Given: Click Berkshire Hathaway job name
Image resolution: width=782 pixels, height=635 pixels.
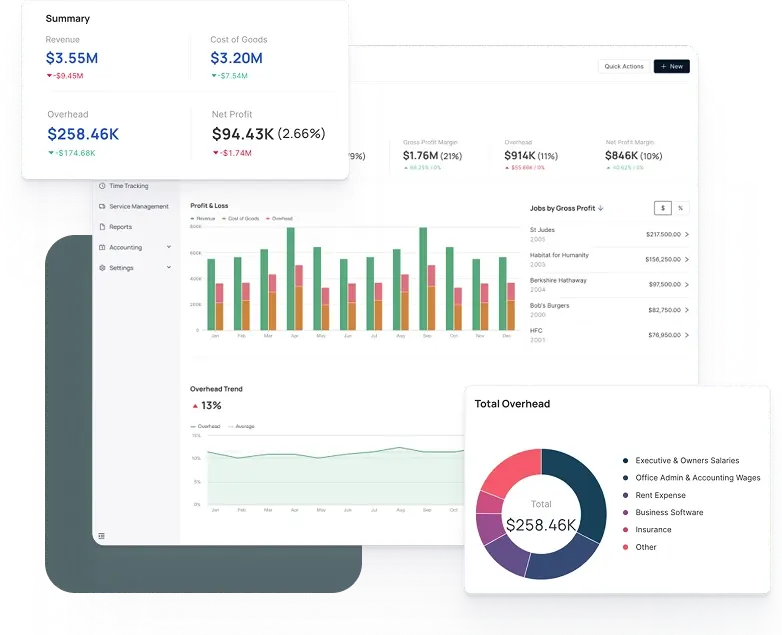Looking at the screenshot, I should coord(558,280).
